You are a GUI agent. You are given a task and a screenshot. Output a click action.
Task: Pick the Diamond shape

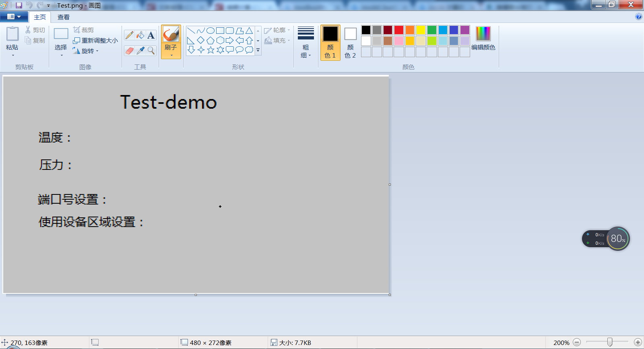click(x=201, y=40)
